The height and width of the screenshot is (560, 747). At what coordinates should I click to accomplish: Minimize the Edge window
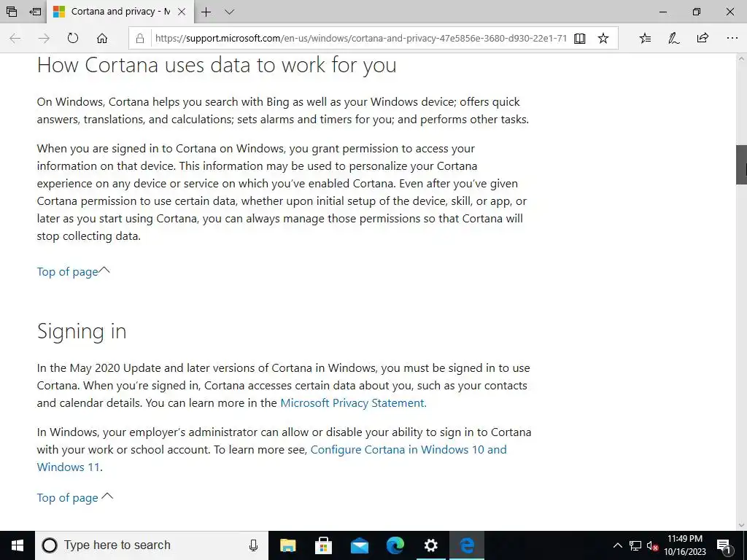pyautogui.click(x=662, y=12)
